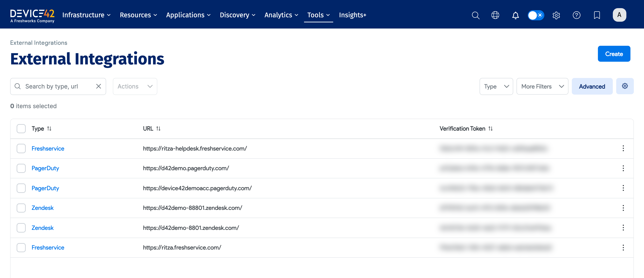The height and width of the screenshot is (278, 644).
Task: Check the device42demoacc PagerDuty row checkbox
Action: pyautogui.click(x=21, y=188)
